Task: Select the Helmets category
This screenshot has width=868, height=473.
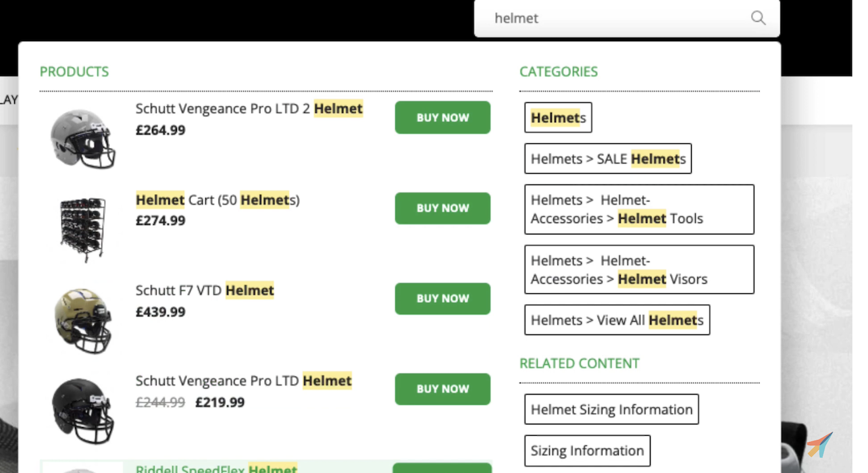Action: coord(558,118)
